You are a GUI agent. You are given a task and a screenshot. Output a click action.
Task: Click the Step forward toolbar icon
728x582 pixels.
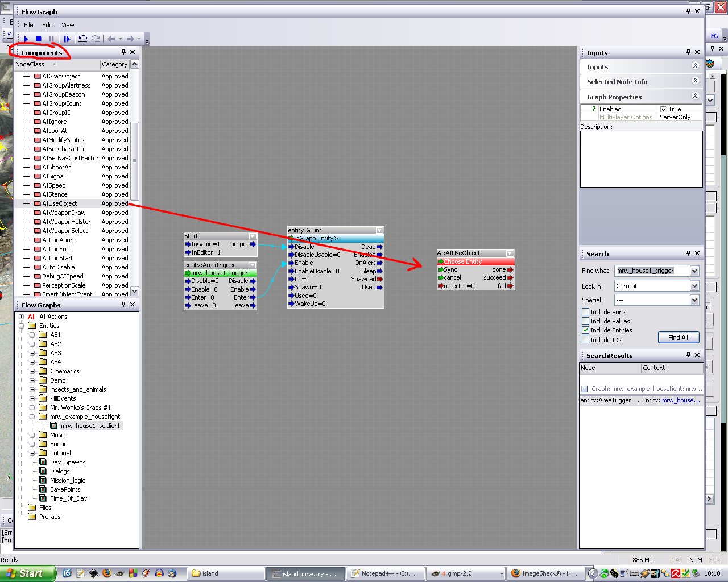click(x=67, y=39)
